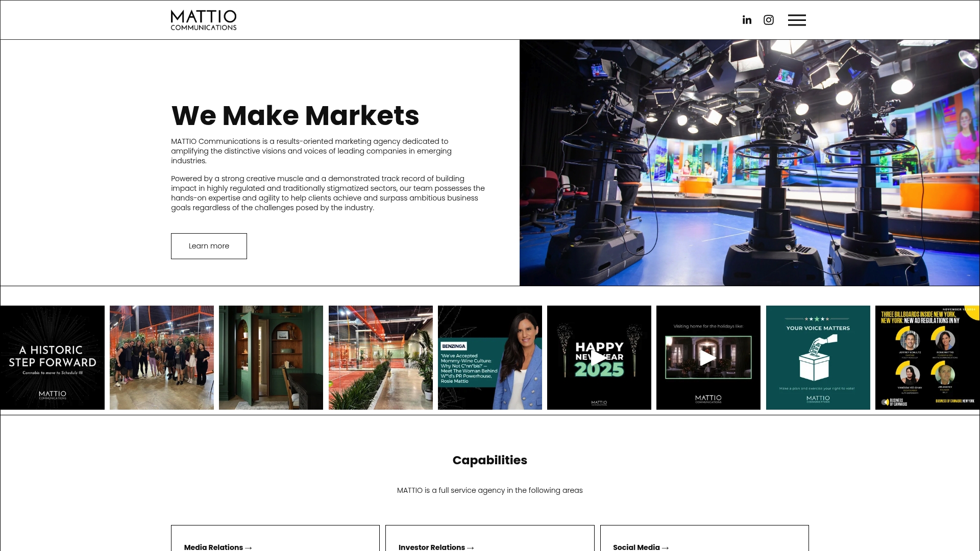Click the arrow next to Media Relations
The height and width of the screenshot is (551, 980).
point(249,547)
